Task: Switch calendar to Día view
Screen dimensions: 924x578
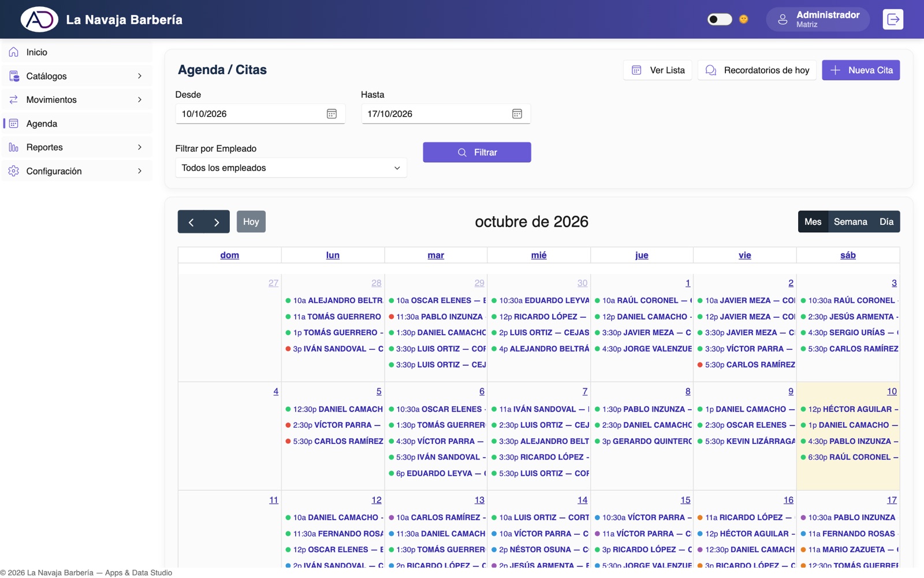Action: pos(886,221)
